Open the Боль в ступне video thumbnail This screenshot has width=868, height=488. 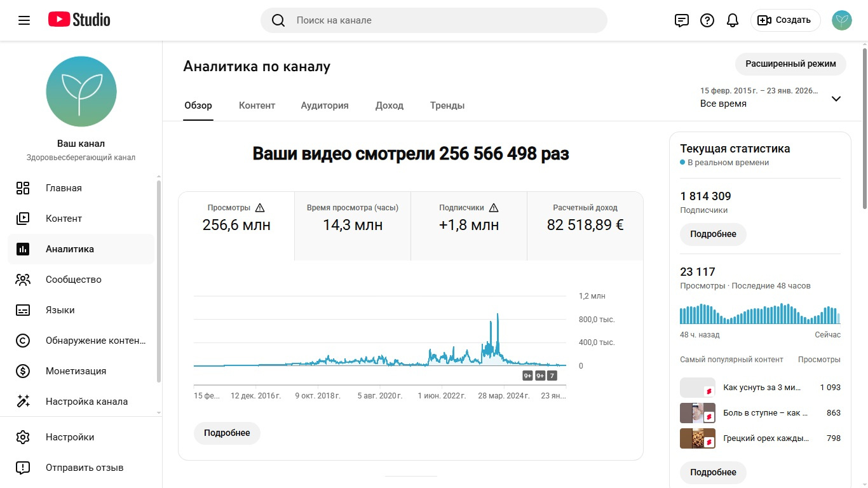pos(697,413)
